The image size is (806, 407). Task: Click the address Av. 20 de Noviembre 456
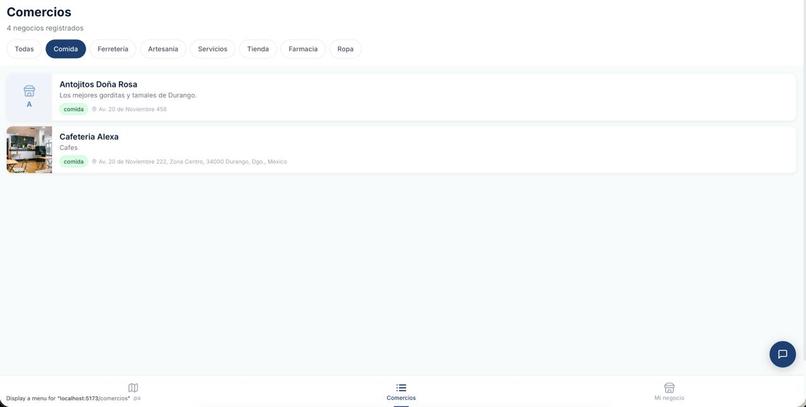tap(133, 109)
